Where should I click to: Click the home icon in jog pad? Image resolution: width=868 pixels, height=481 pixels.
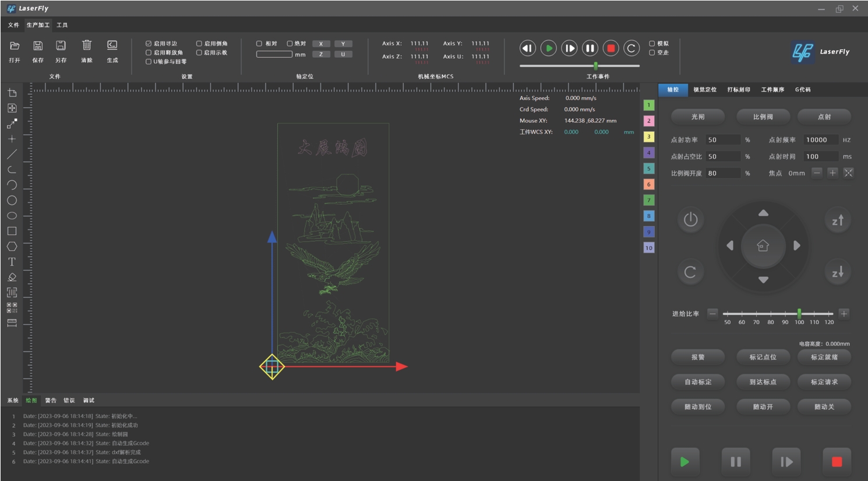(x=763, y=245)
